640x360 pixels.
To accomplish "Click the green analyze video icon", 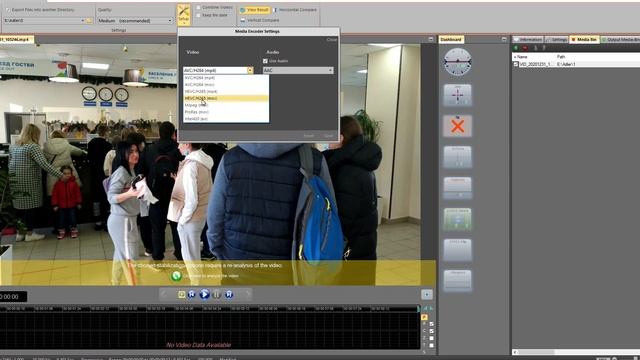I will pos(176,276).
